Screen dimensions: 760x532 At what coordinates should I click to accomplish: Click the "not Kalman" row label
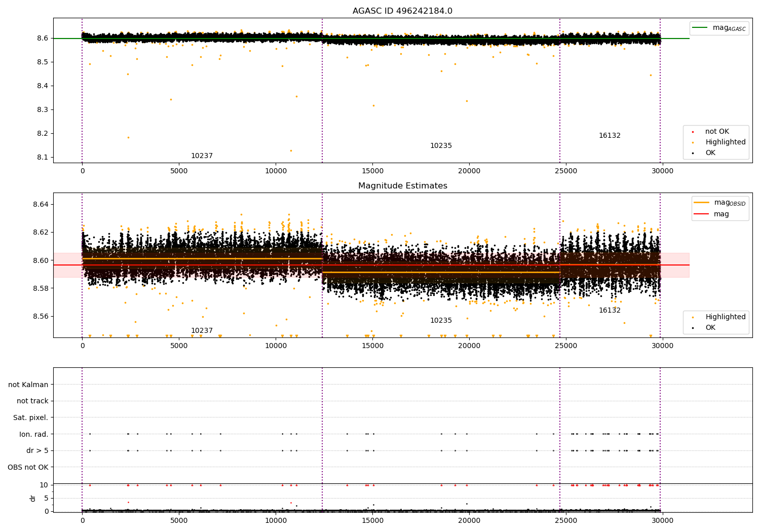click(x=28, y=385)
